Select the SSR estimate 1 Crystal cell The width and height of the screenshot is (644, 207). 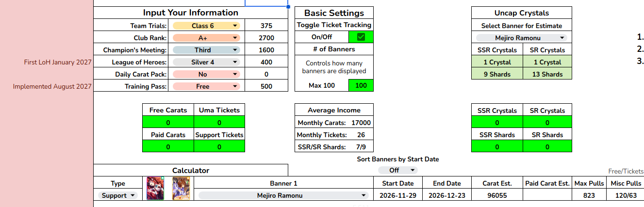tap(497, 62)
